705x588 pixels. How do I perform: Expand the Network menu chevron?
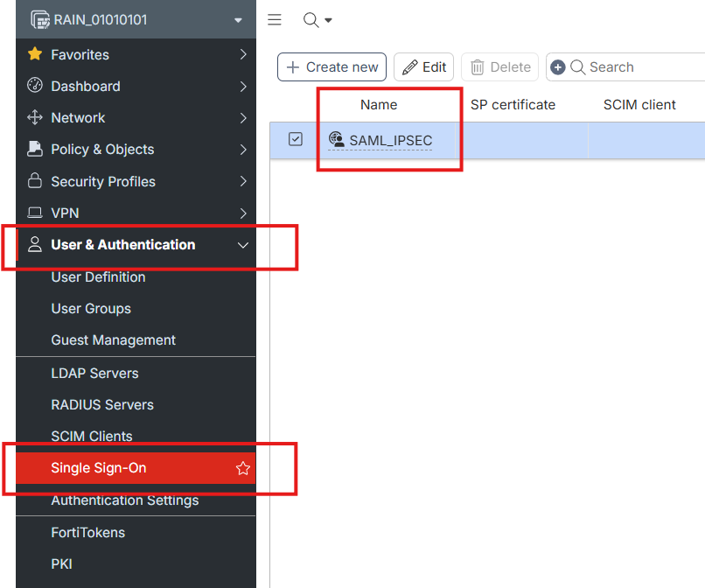pyautogui.click(x=243, y=118)
